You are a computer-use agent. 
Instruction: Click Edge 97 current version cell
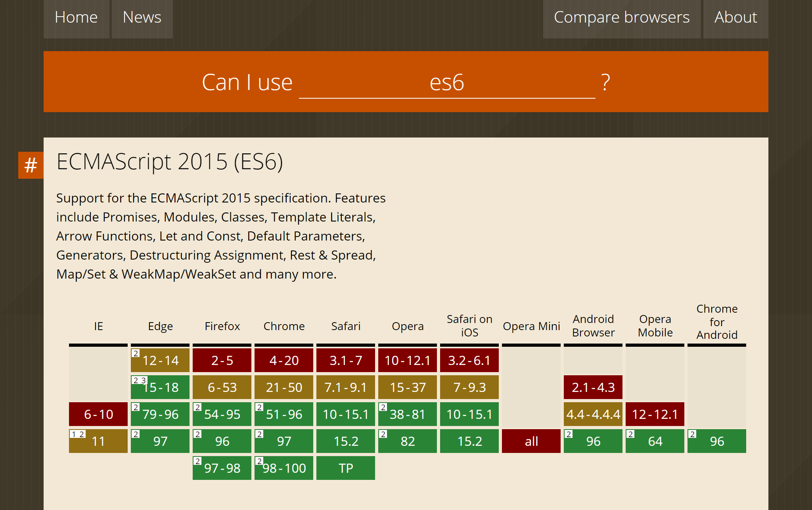coord(160,441)
